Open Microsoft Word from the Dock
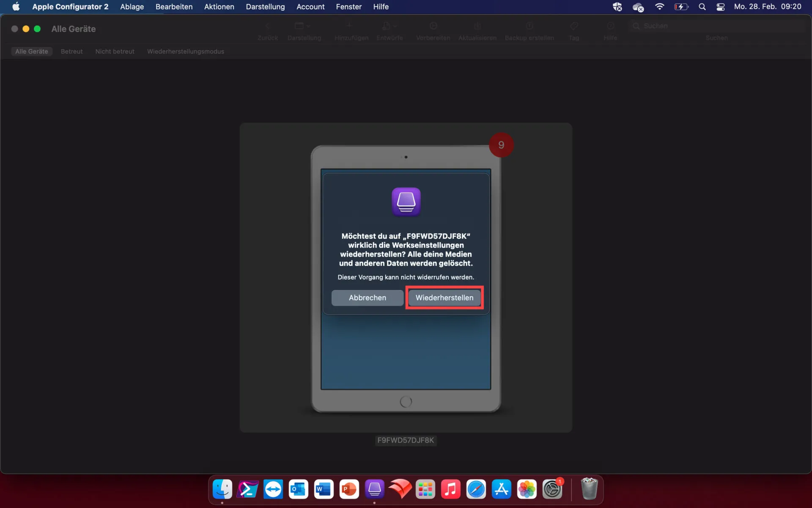The image size is (812, 508). pyautogui.click(x=324, y=489)
